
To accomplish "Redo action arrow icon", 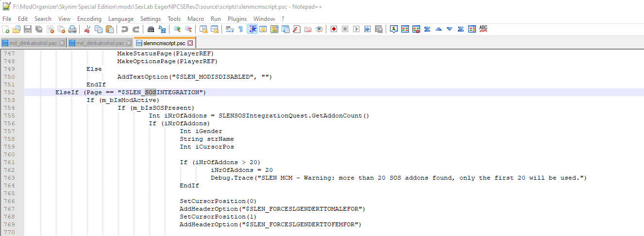I will tap(136, 29).
